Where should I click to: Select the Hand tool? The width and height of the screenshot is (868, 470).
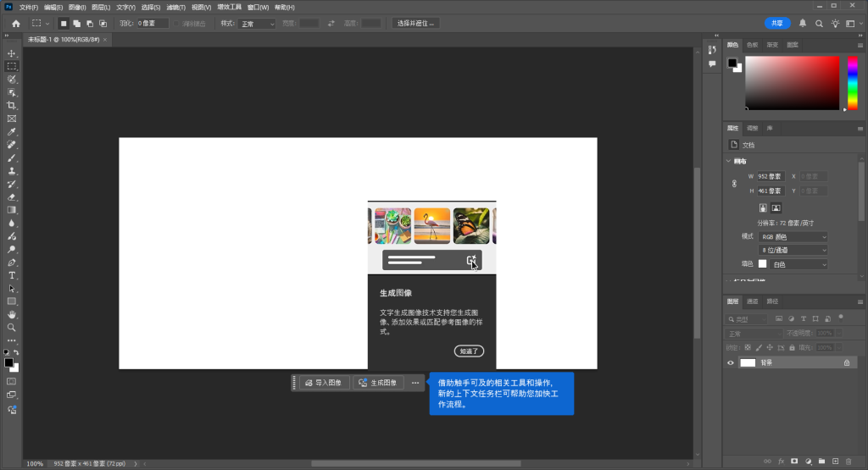click(x=12, y=314)
